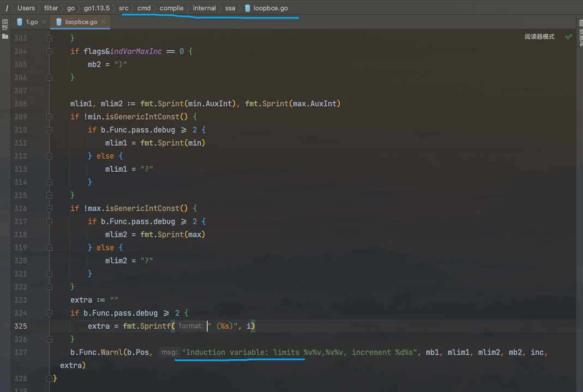The height and width of the screenshot is (392, 583).
Task: Collapse the if block at line 324
Action: click(x=49, y=313)
